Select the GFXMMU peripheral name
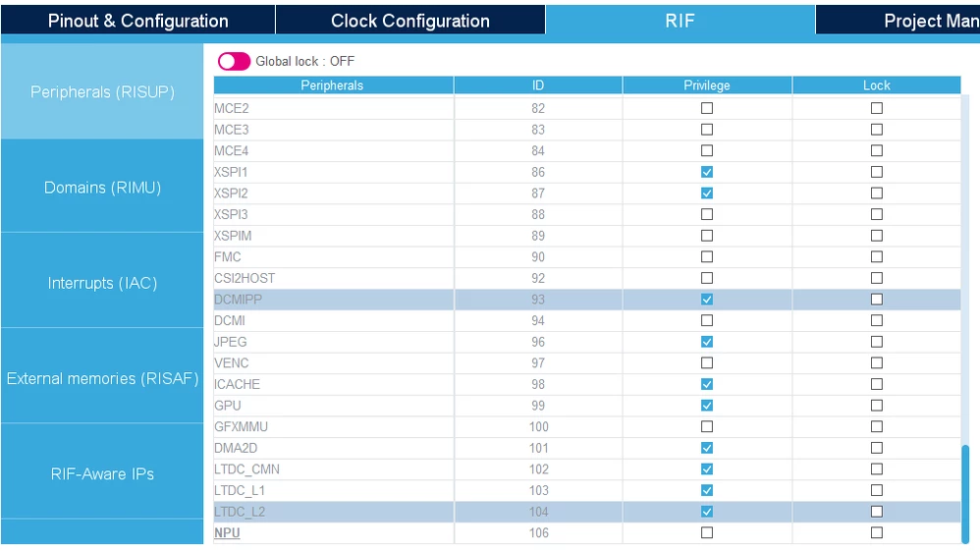Image resolution: width=980 pixels, height=552 pixels. [x=241, y=427]
